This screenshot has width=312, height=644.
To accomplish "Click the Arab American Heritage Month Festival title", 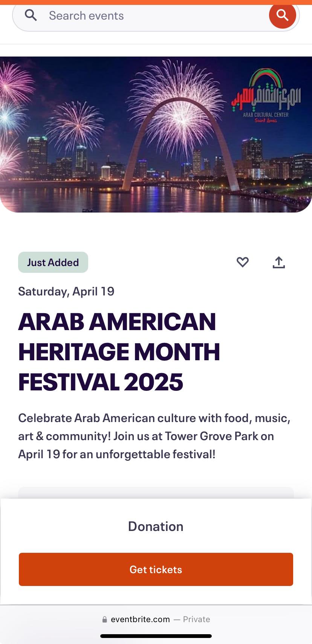I will 119,352.
